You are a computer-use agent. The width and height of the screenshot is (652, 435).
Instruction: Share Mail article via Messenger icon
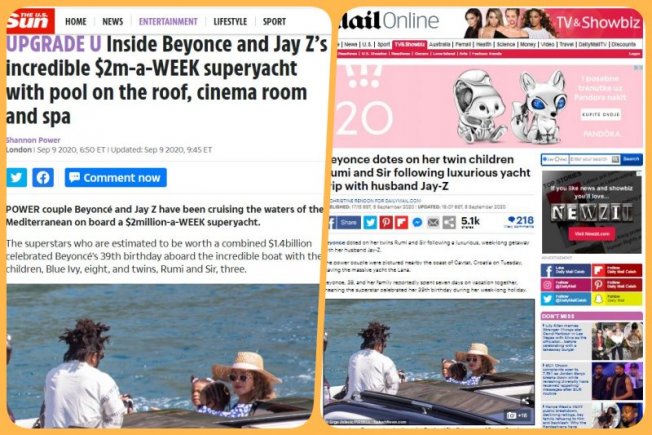[417, 222]
